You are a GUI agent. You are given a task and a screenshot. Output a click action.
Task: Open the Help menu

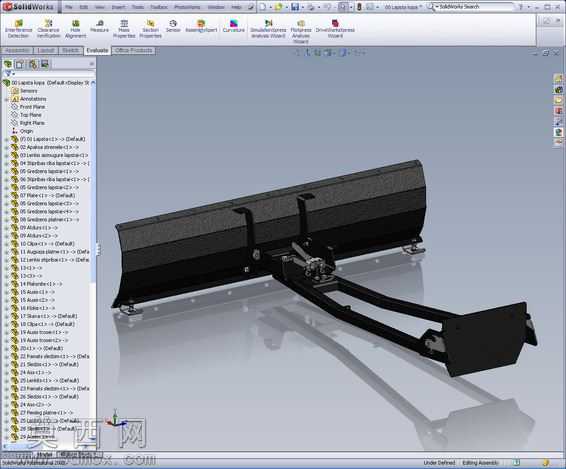[236, 7]
